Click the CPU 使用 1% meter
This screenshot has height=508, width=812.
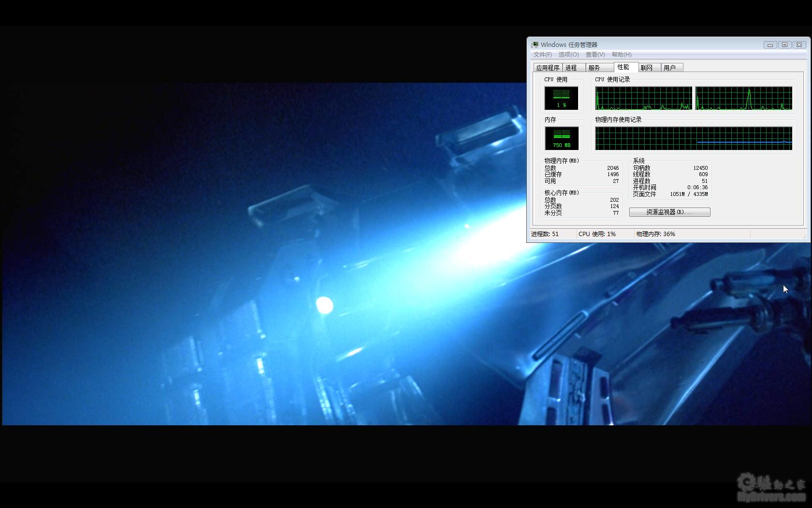561,98
